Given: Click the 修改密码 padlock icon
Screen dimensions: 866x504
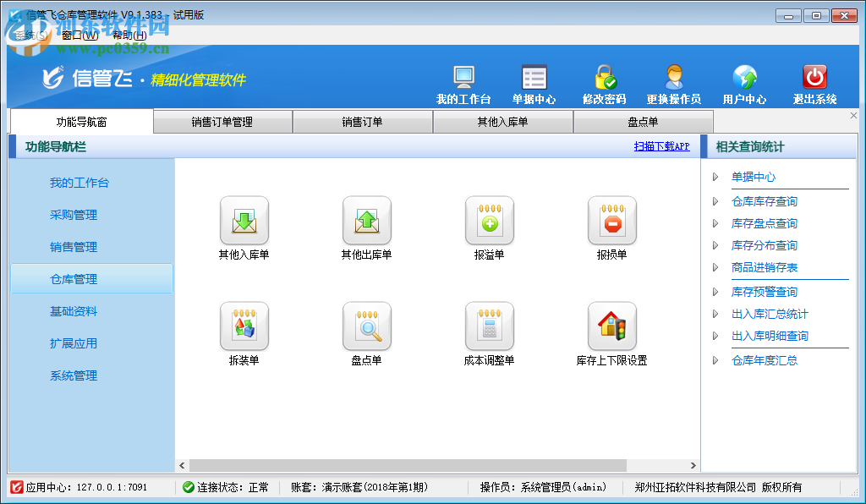Looking at the screenshot, I should tap(606, 80).
